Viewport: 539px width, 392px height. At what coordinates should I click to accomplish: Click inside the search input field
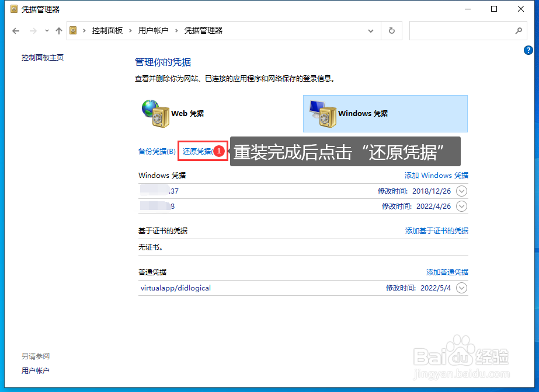point(461,30)
